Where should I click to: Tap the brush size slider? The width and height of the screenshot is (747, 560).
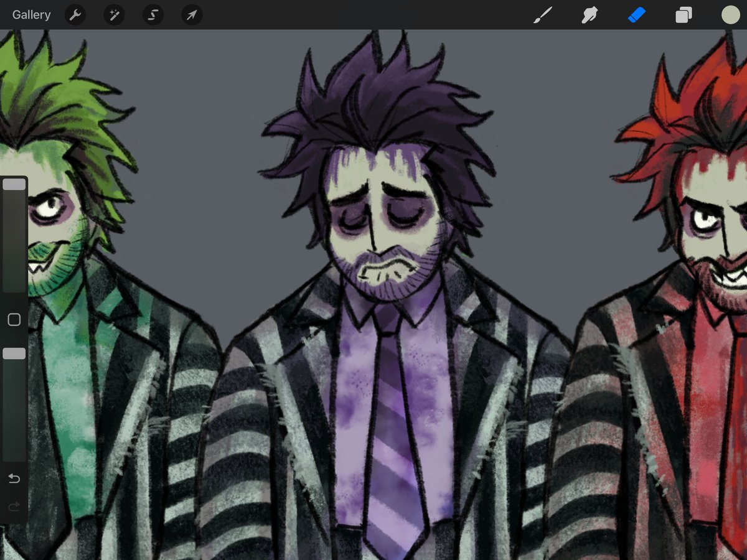click(14, 184)
